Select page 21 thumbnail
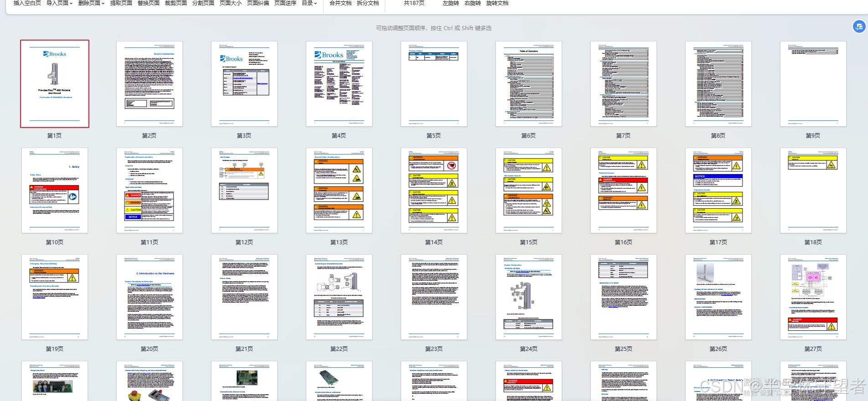The height and width of the screenshot is (401, 868). (244, 297)
